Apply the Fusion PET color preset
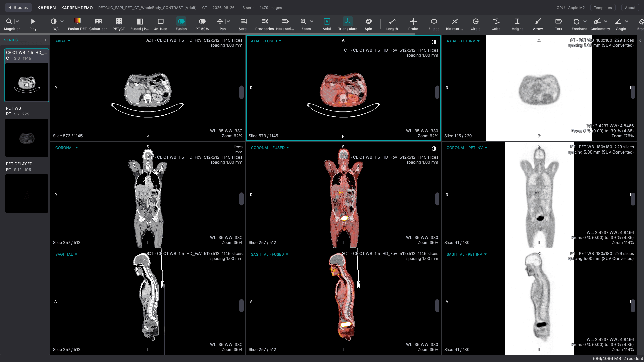This screenshot has width=644, height=362. point(77,24)
